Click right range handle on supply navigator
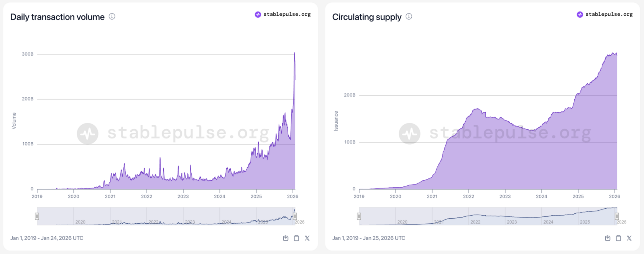 point(617,216)
